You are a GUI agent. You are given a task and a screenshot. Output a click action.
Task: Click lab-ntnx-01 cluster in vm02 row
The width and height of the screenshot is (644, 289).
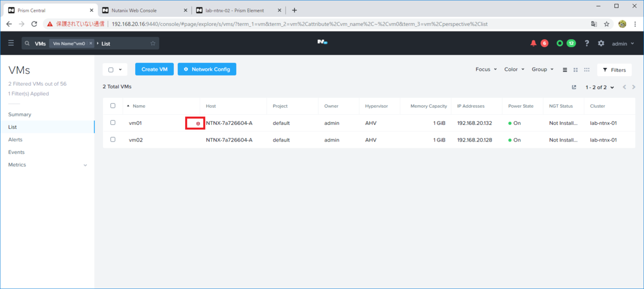[x=603, y=139]
